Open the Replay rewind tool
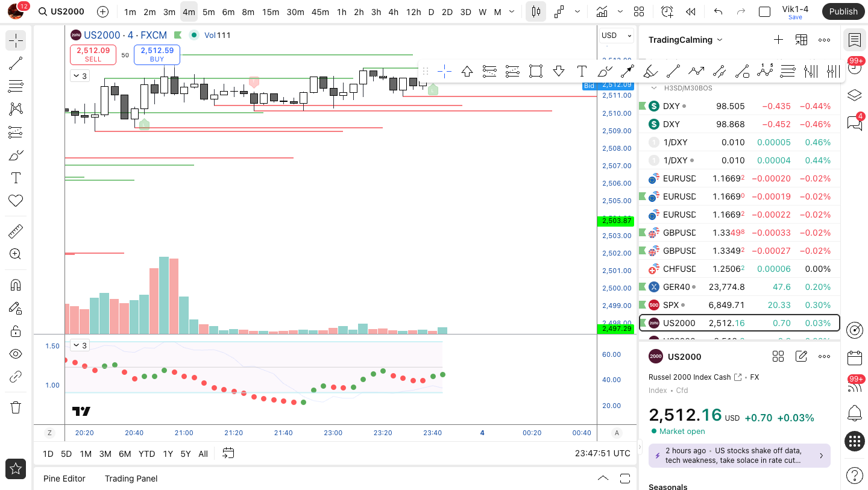 point(691,11)
